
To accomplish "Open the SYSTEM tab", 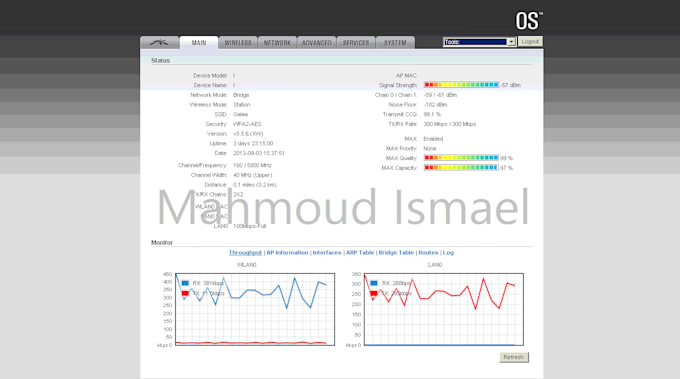I will pos(396,42).
